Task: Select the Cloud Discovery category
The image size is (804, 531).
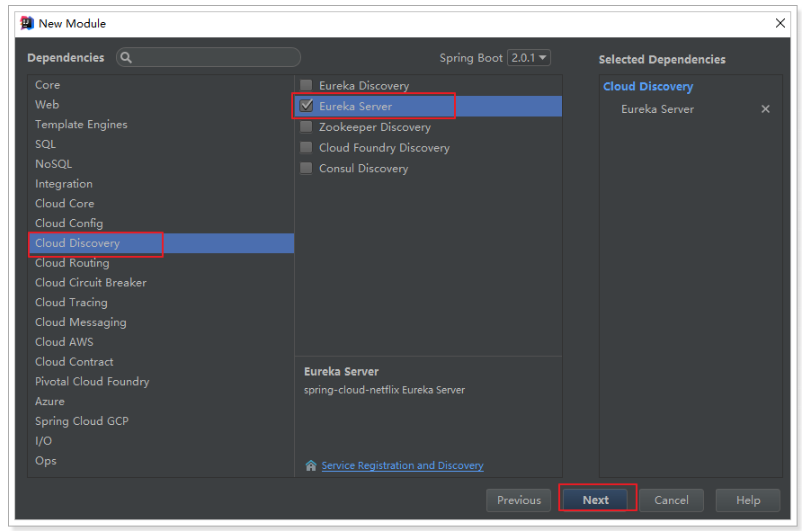Action: (x=161, y=243)
